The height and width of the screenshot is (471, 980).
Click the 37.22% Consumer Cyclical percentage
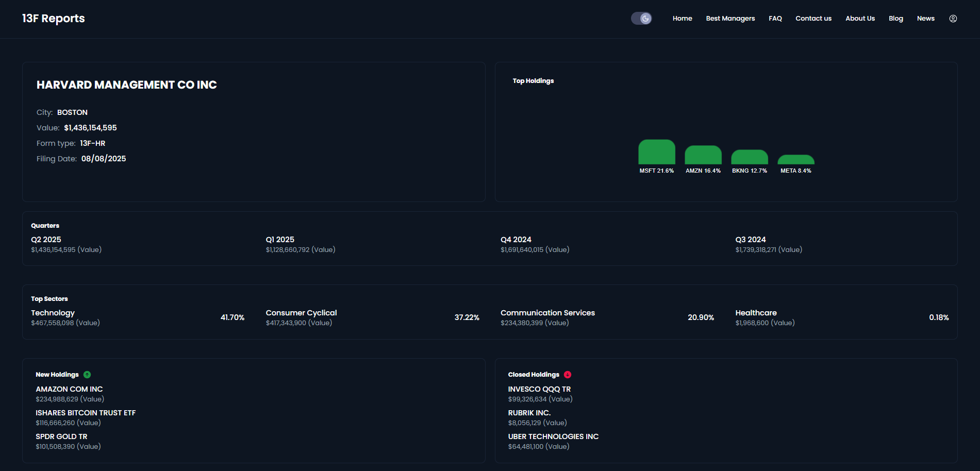pos(467,317)
